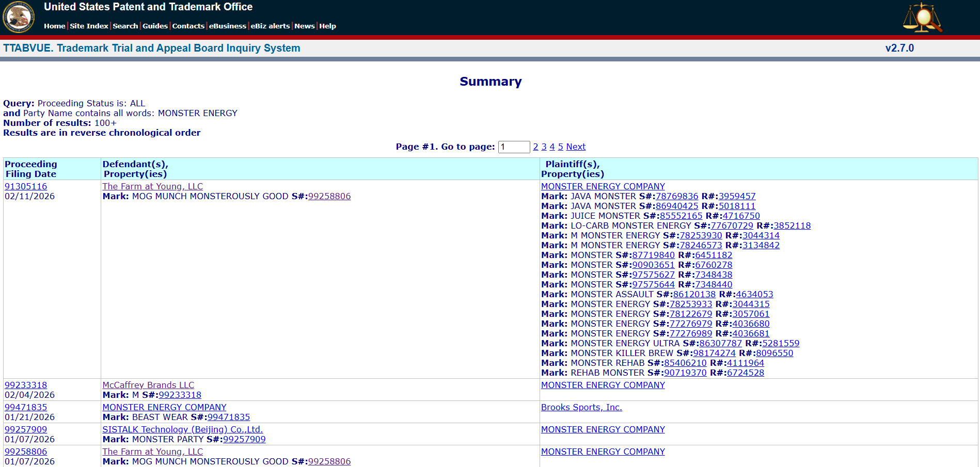Open registration number 3057061
This screenshot has width=980, height=467.
[x=751, y=314]
